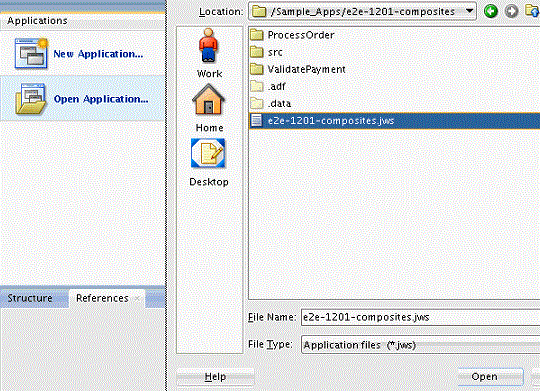Select the ProcessOrder folder icon
Image resolution: width=540 pixels, height=391 pixels.
coord(257,35)
